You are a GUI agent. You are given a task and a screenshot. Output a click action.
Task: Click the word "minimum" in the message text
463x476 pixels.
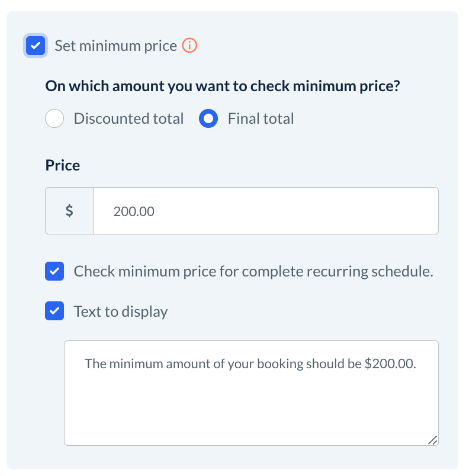click(x=134, y=364)
